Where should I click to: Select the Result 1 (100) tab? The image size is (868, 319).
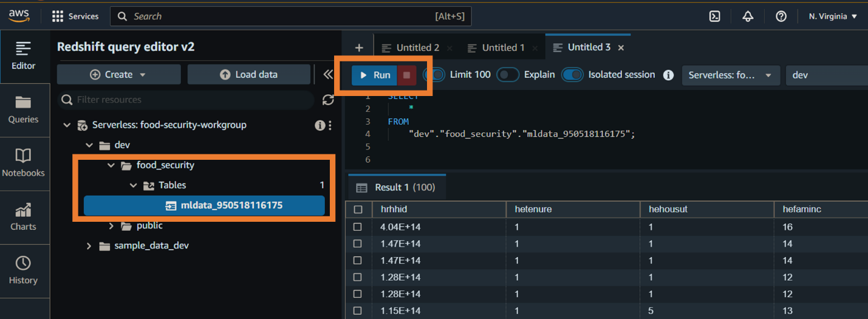tap(396, 187)
